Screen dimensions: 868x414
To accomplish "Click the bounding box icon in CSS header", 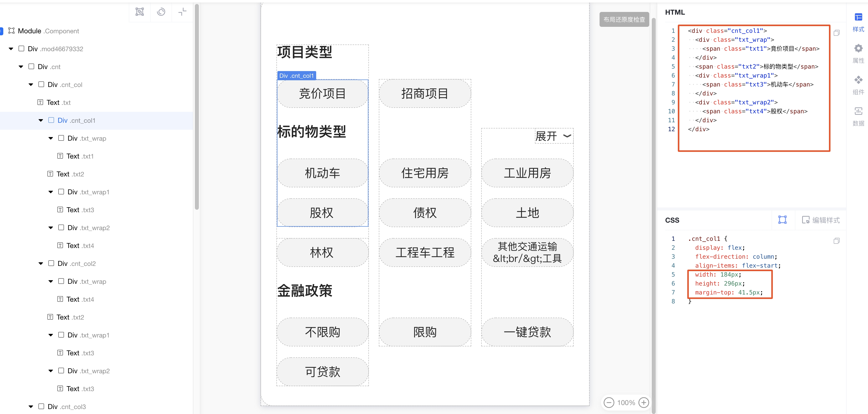I will tap(782, 220).
